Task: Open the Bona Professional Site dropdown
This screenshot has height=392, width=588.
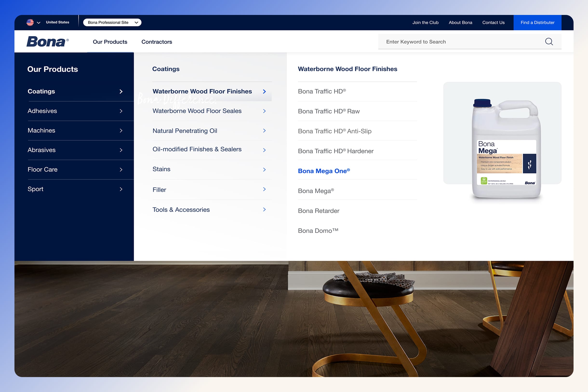Action: coord(112,22)
